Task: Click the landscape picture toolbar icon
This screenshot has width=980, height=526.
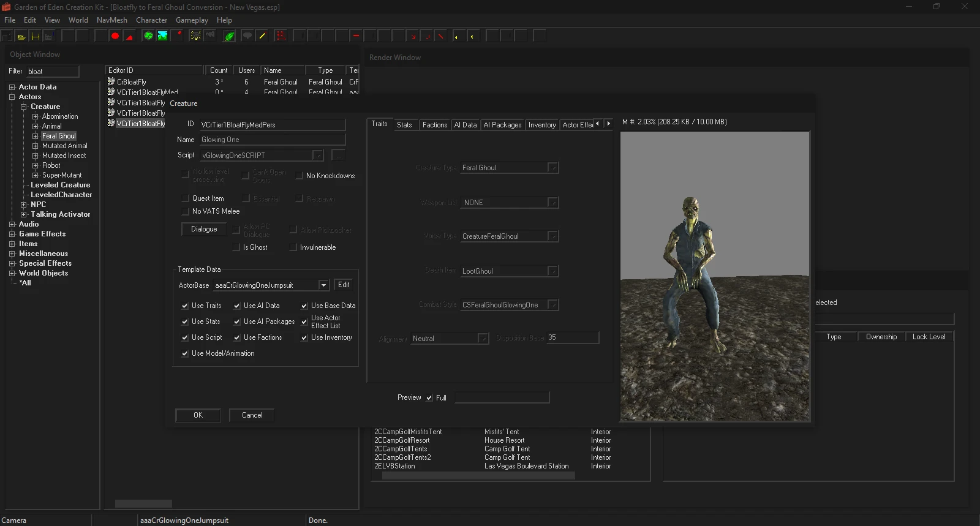Action: coord(163,36)
